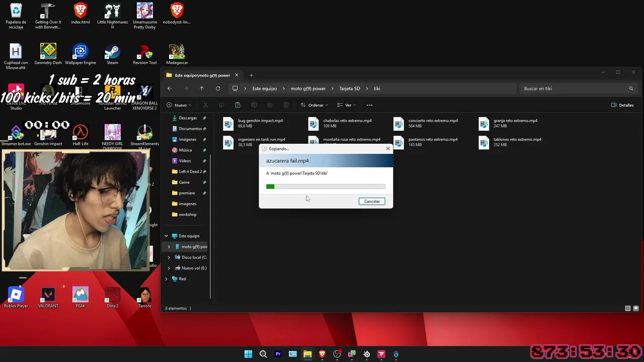
Task: Select the Geometry Dash desktop icon
Action: 48,55
